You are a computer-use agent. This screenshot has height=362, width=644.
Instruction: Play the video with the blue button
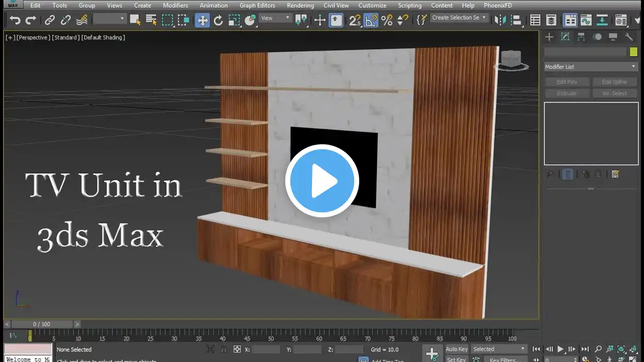pos(322,181)
